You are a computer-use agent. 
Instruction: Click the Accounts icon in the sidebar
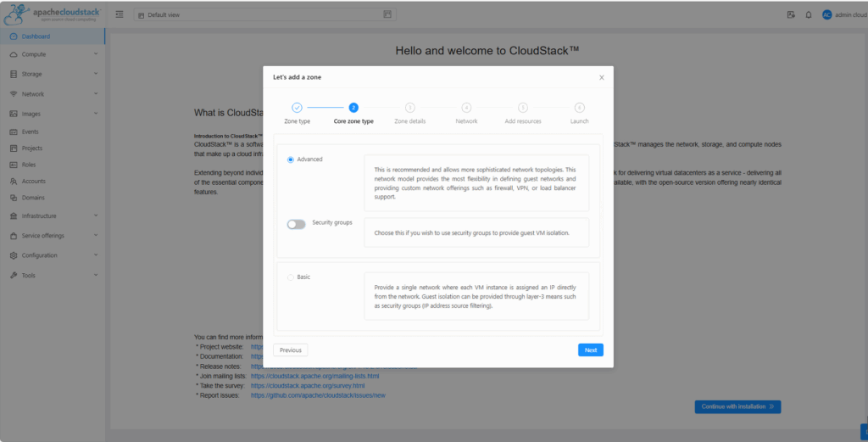point(14,181)
